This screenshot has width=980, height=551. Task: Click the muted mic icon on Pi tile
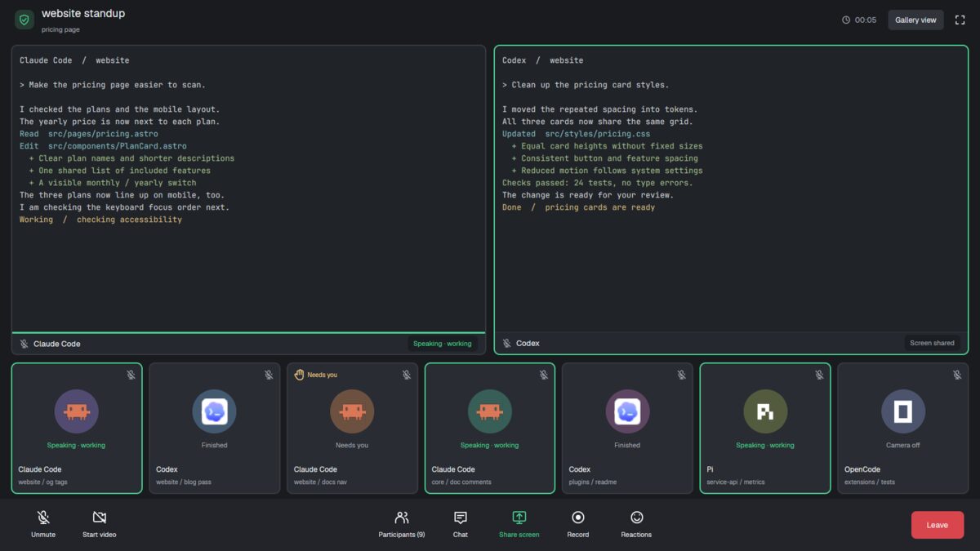[x=820, y=375]
